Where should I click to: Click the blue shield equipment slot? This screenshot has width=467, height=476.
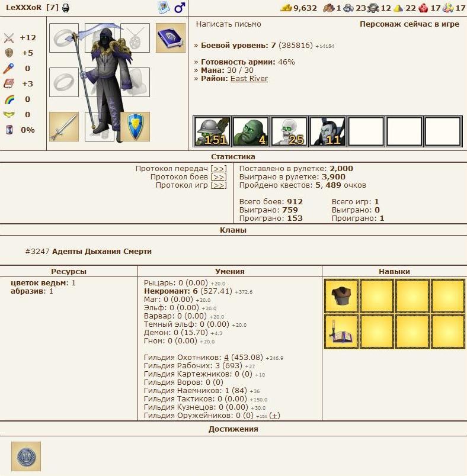tap(135, 127)
